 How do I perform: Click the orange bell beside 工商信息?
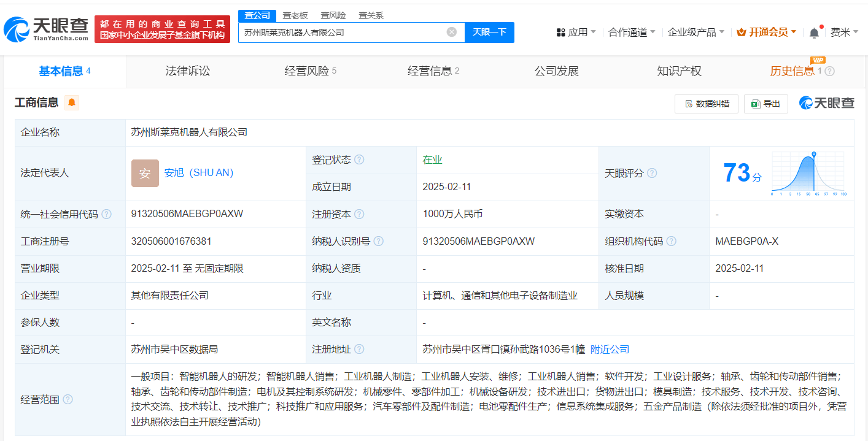point(72,102)
